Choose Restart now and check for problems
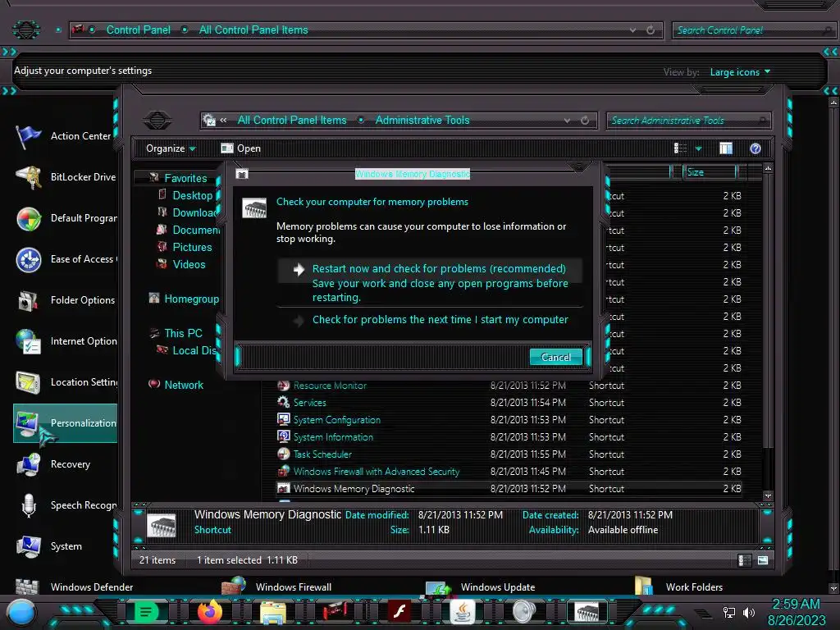This screenshot has width=840, height=630. [430, 282]
